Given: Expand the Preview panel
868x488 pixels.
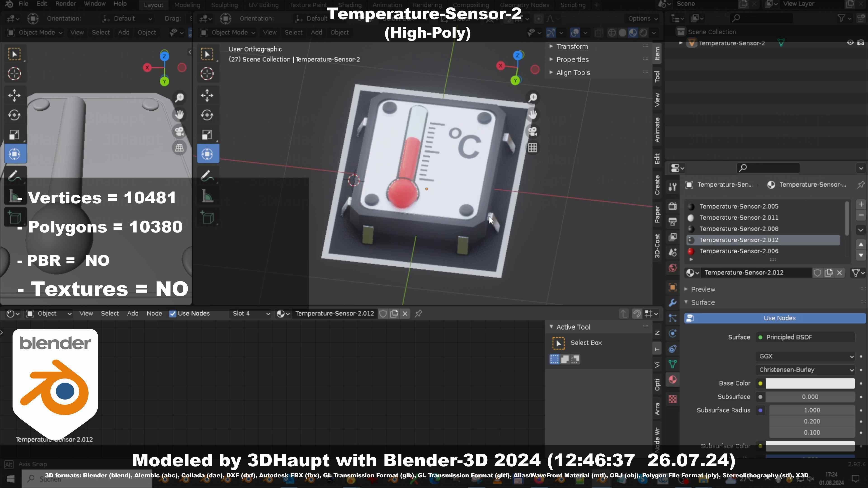Looking at the screenshot, I should (x=703, y=290).
